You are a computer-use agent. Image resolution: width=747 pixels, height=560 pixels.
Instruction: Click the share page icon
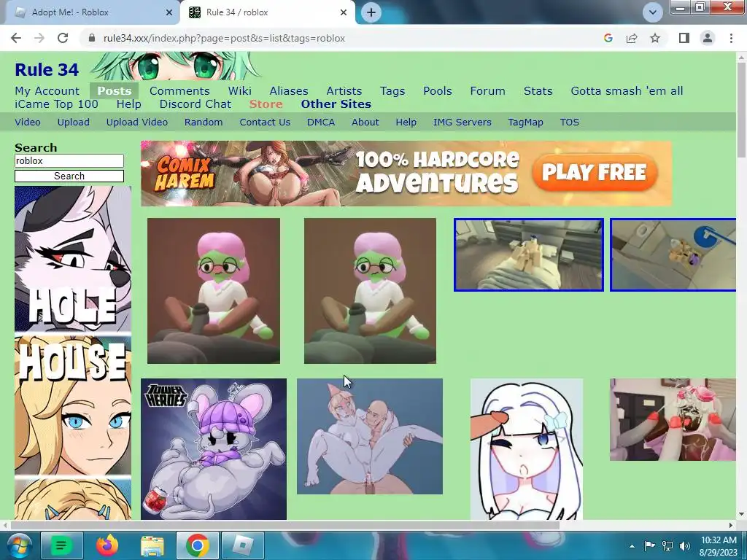coord(632,38)
